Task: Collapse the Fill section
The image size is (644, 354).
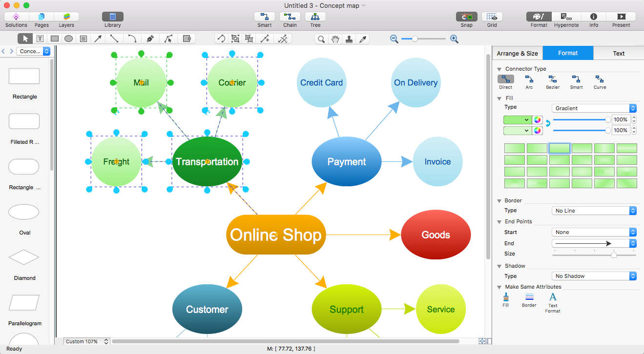Action: 499,98
